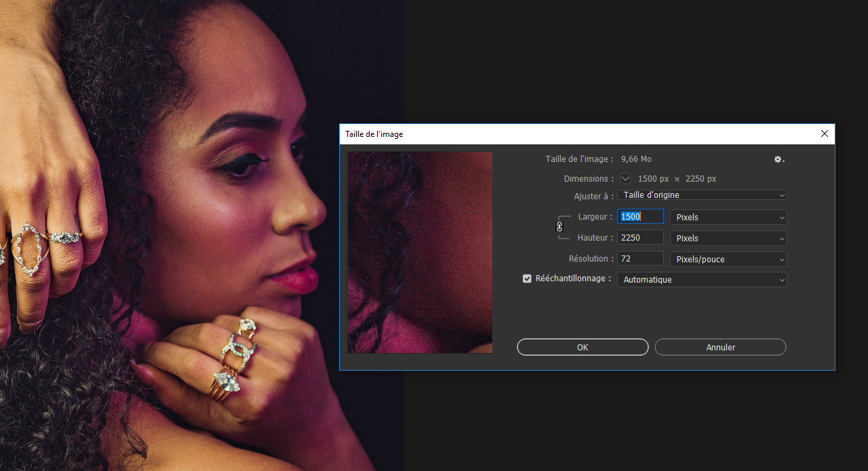Viewport: 868px width, 471px height.
Task: Open the gear settings menu in the dialog
Action: pyautogui.click(x=779, y=159)
